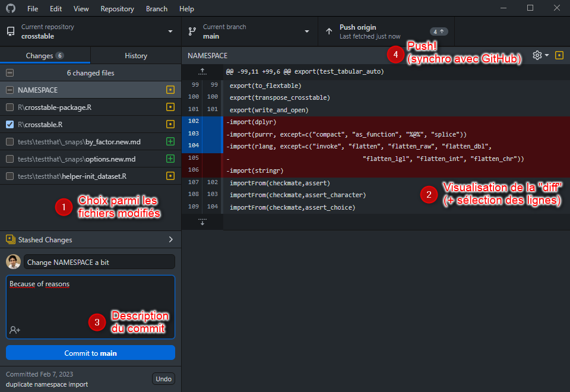Toggle the select-all checkbox for 6 changed files

(x=9, y=73)
